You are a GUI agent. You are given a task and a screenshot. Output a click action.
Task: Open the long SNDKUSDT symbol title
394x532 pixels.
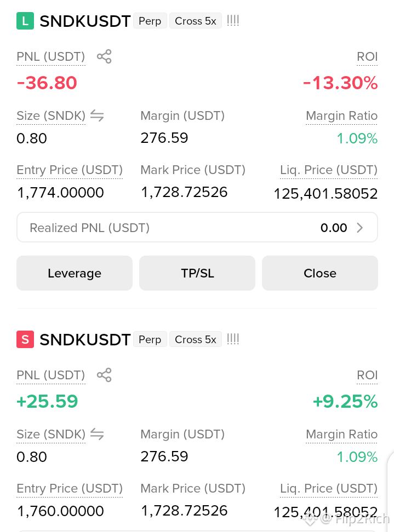pyautogui.click(x=85, y=21)
